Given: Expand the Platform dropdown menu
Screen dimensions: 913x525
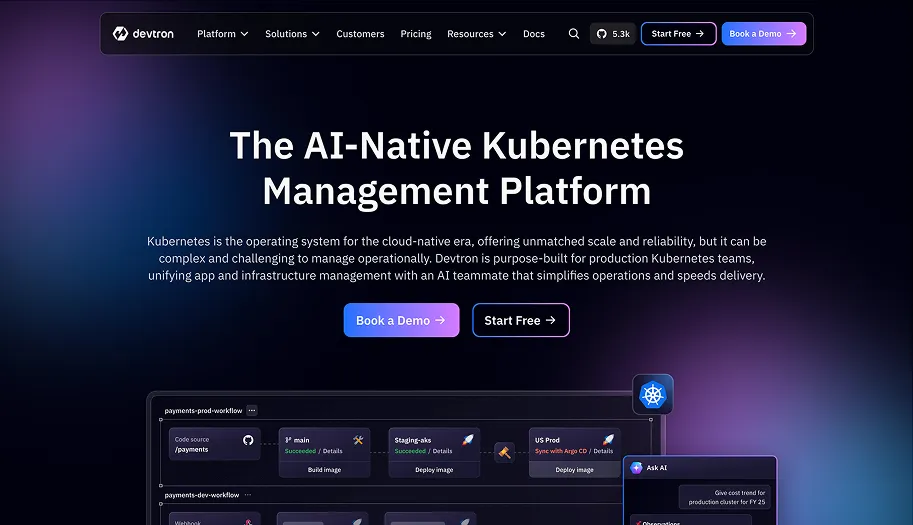Looking at the screenshot, I should [x=222, y=34].
